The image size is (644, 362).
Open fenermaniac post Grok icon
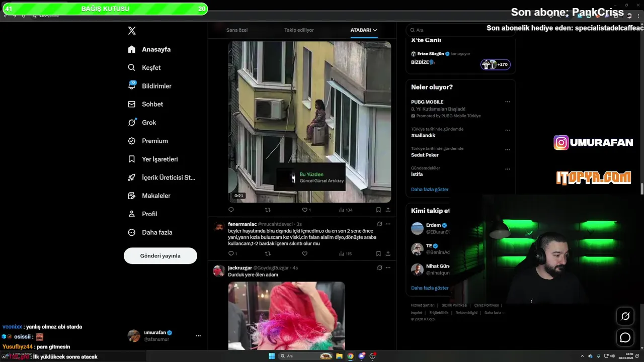(379, 224)
